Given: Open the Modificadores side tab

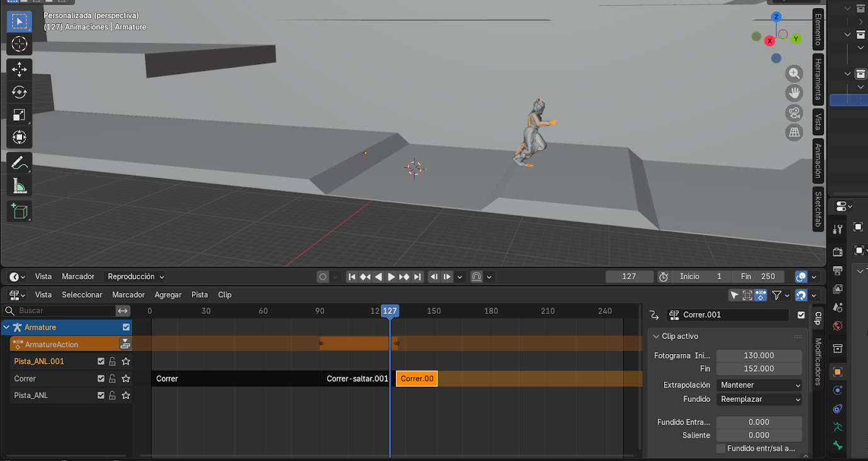Looking at the screenshot, I should [x=818, y=362].
